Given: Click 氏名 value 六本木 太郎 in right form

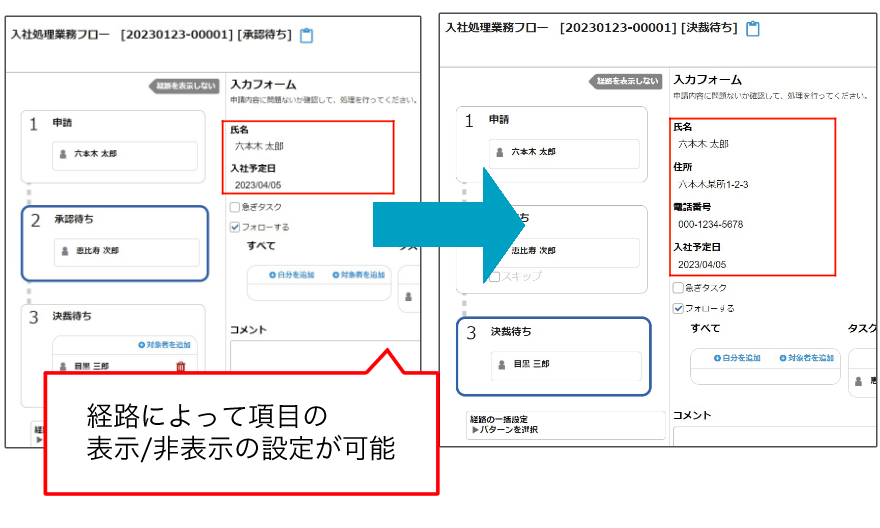Looking at the screenshot, I should click(703, 144).
